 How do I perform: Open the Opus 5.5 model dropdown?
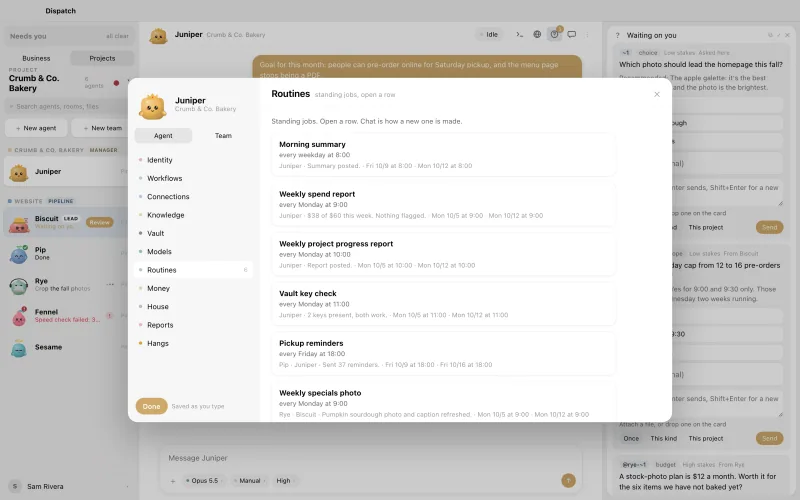pos(204,481)
